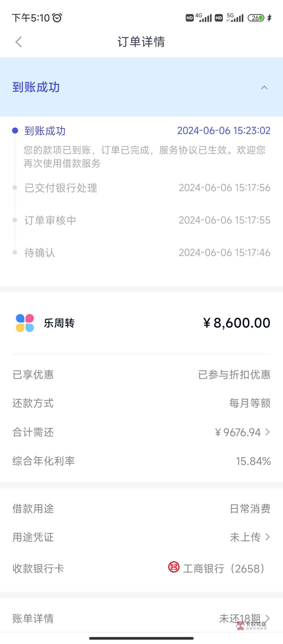Tap the charging bolt icon
The height and width of the screenshot is (644, 283).
[x=269, y=18]
